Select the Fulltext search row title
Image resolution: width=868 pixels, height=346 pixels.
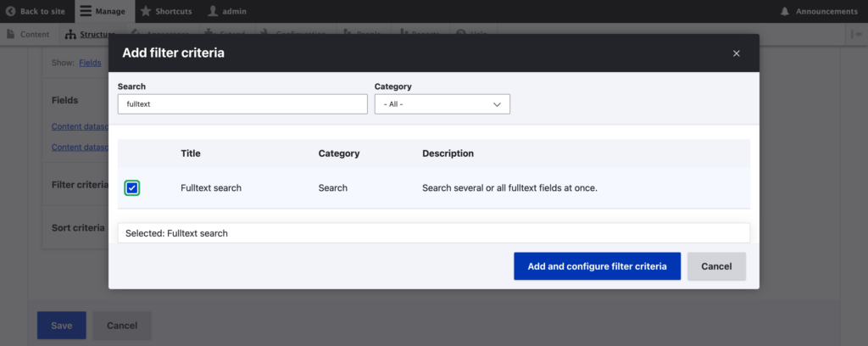point(211,187)
